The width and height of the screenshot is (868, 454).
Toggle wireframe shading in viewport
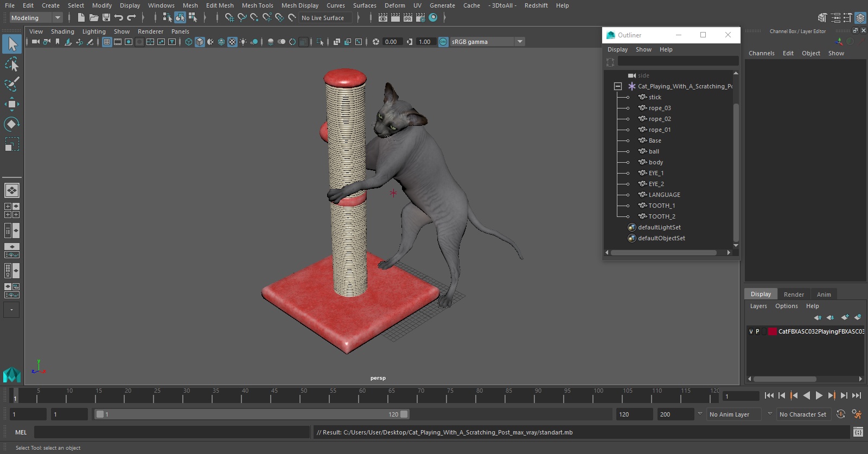(x=189, y=42)
